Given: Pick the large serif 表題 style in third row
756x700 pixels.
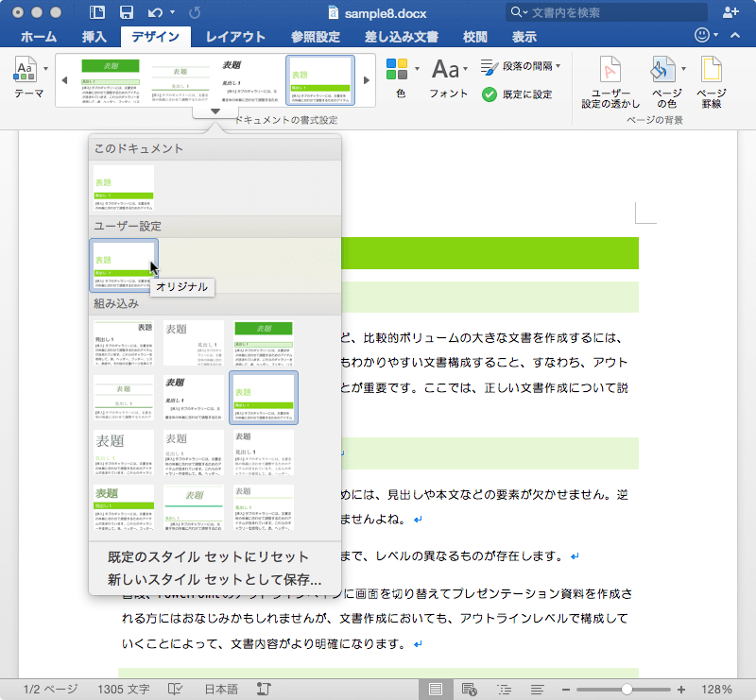Looking at the screenshot, I should [x=124, y=452].
